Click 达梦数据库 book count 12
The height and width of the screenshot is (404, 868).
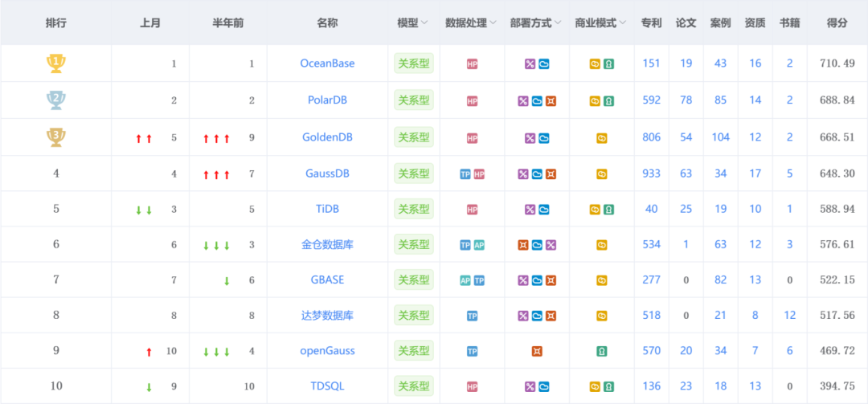pos(789,316)
